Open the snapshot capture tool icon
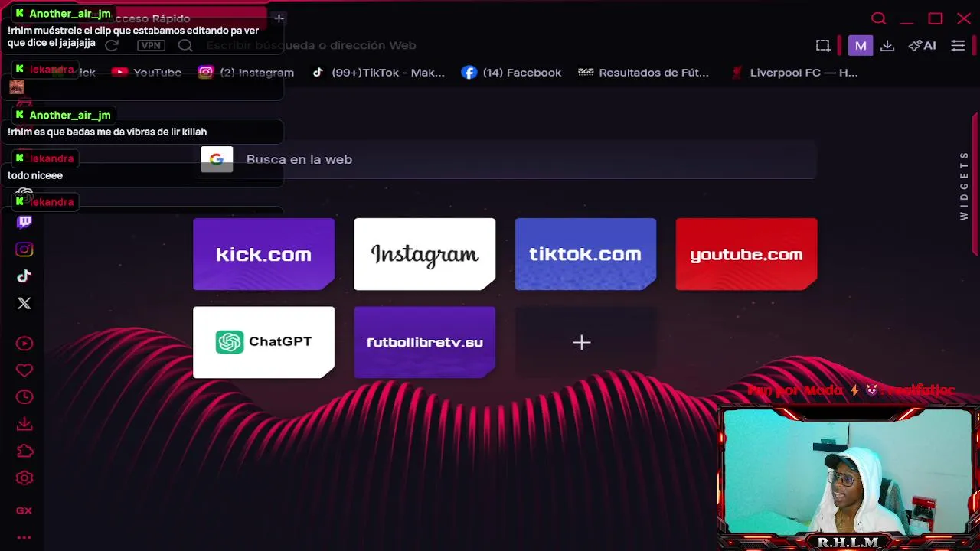 (x=823, y=46)
